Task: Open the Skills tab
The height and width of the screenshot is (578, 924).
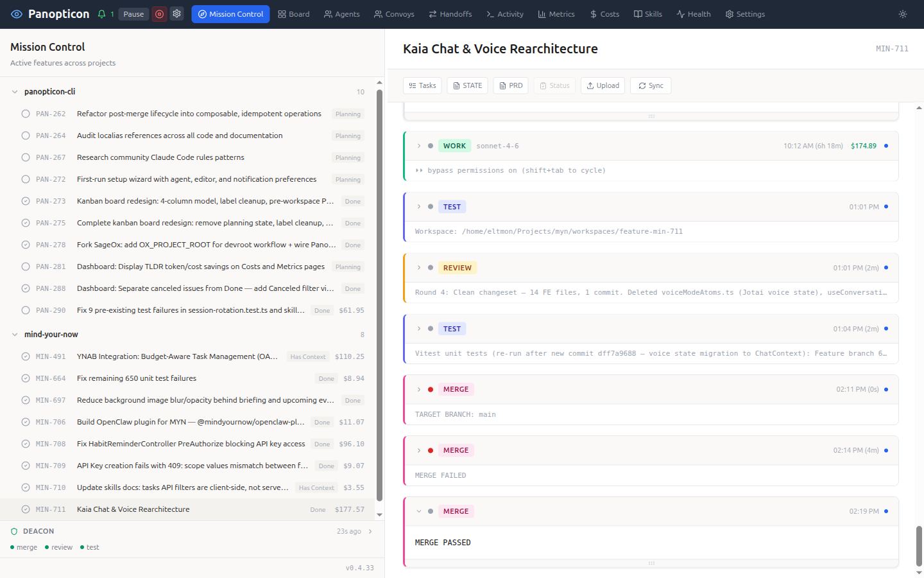Action: pos(648,14)
